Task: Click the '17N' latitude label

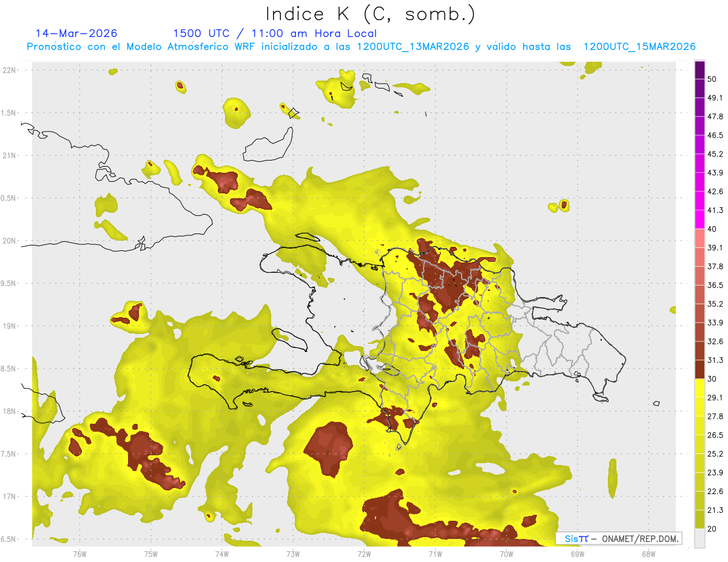Action: 9,497
